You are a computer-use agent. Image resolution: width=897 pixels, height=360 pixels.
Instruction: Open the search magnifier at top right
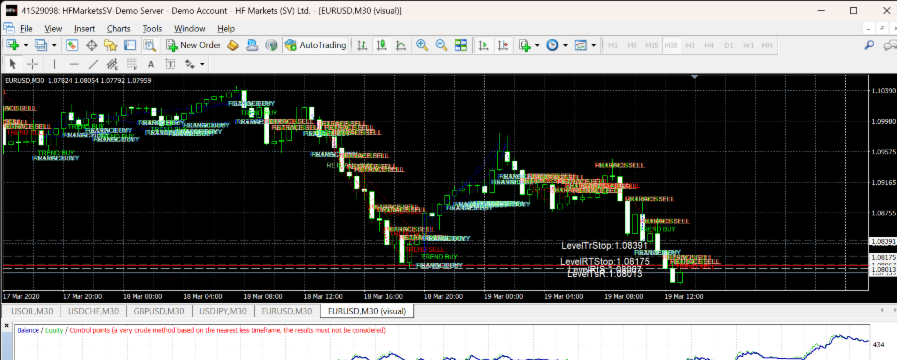click(x=869, y=45)
